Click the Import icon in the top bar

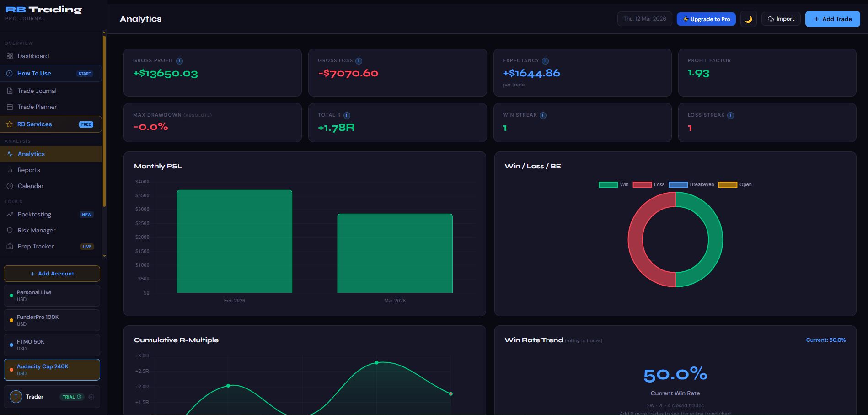click(x=770, y=19)
